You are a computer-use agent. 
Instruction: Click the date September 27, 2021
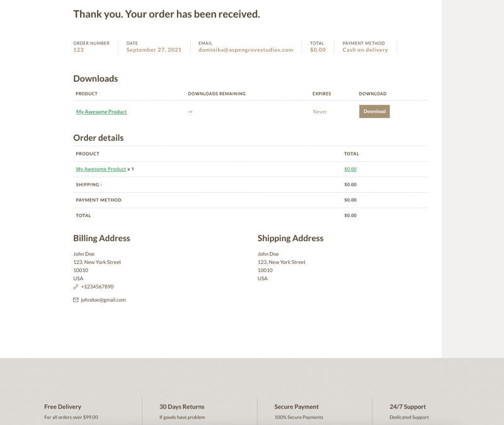[154, 50]
